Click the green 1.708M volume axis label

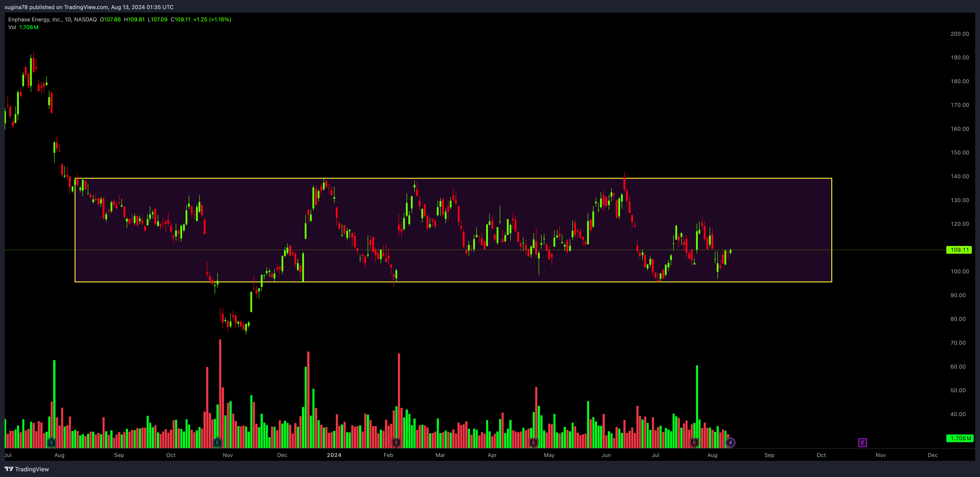coord(960,438)
